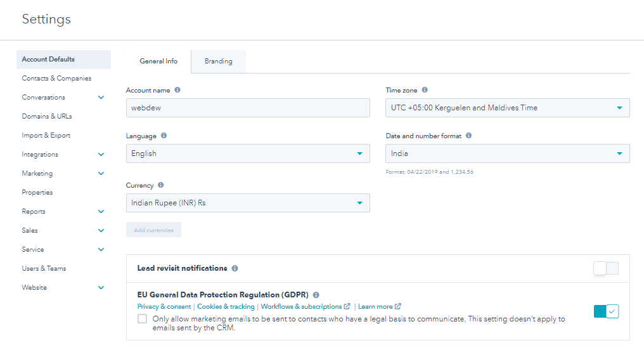Expand the Conversations sidebar chevron
Screen dimensions: 644x350
click(101, 98)
